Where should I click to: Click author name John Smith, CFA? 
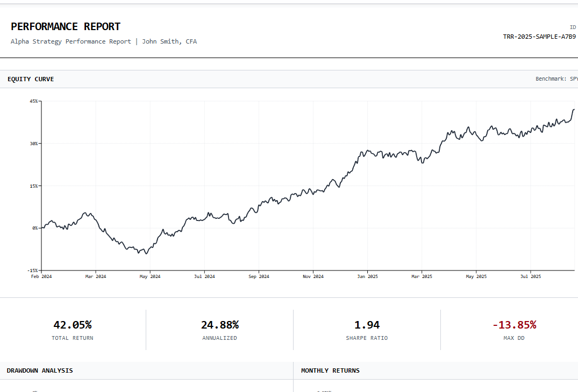tap(169, 41)
